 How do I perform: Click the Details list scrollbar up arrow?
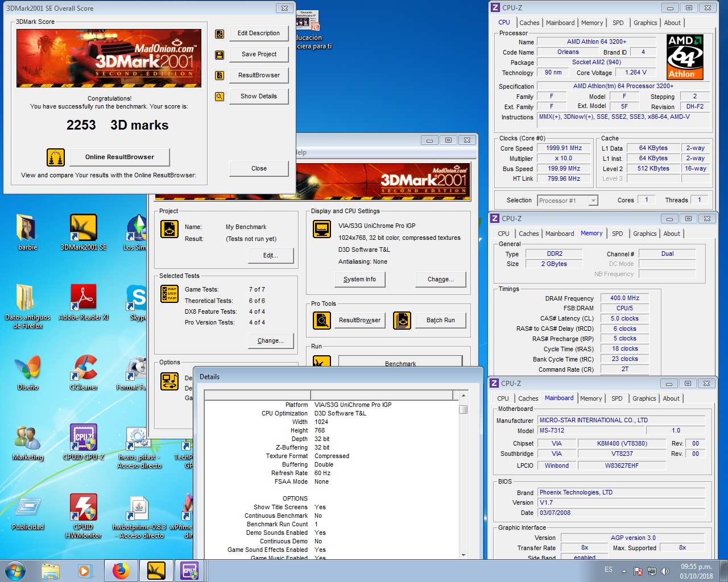(x=464, y=396)
